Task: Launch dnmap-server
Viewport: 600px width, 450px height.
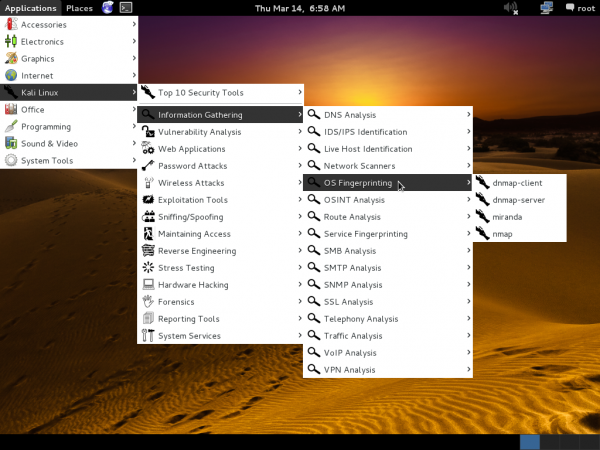Action: pos(520,199)
